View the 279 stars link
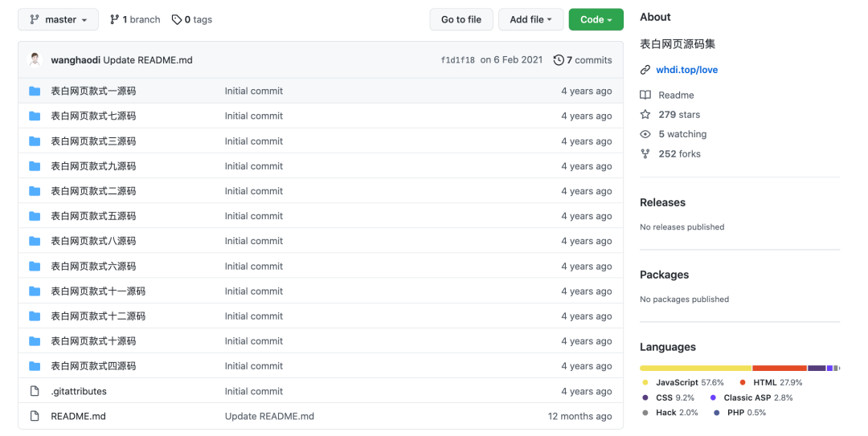The image size is (868, 436). click(x=679, y=115)
